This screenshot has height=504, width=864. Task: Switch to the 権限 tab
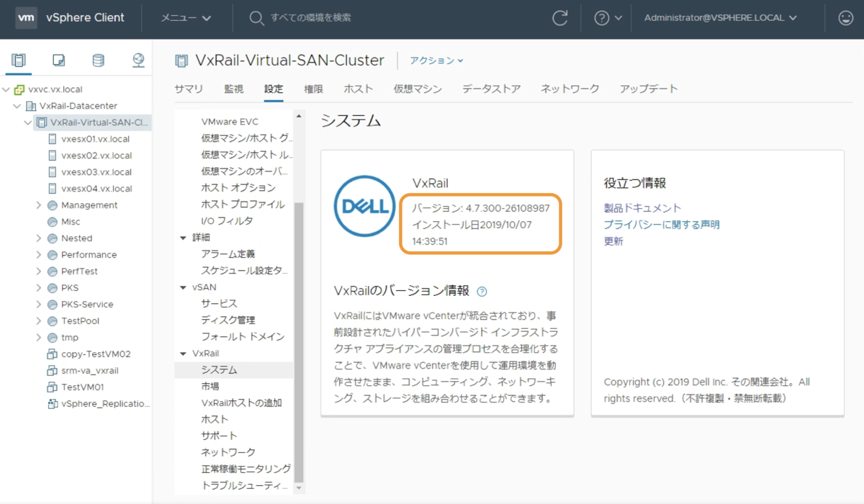pos(313,89)
